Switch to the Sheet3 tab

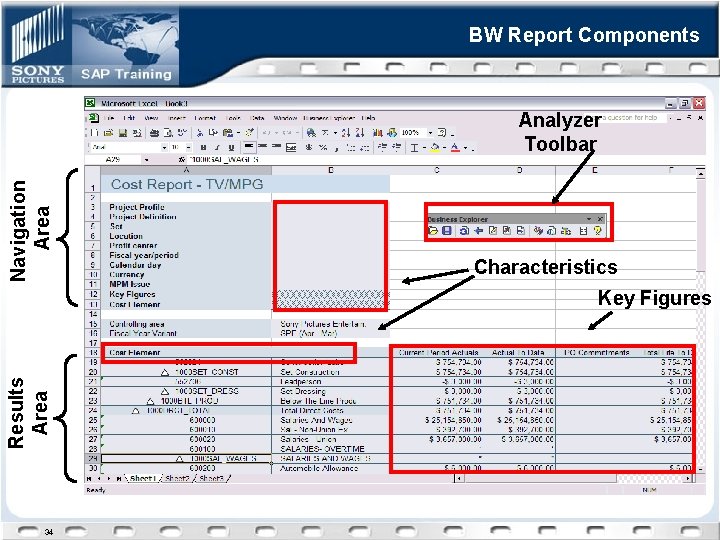(x=211, y=478)
